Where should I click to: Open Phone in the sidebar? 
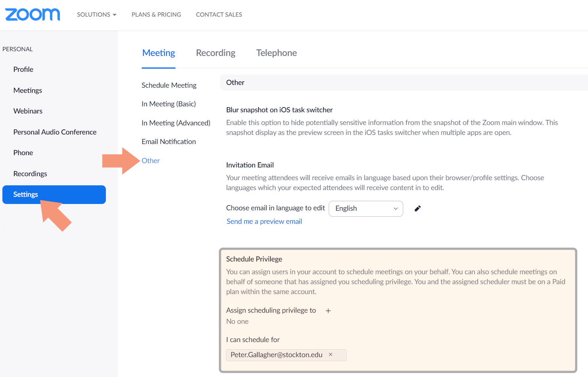pyautogui.click(x=23, y=153)
